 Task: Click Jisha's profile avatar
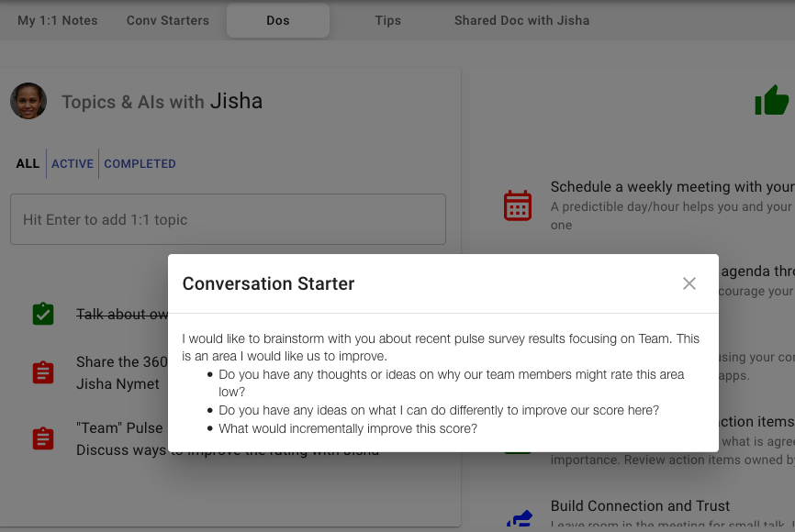pos(28,101)
